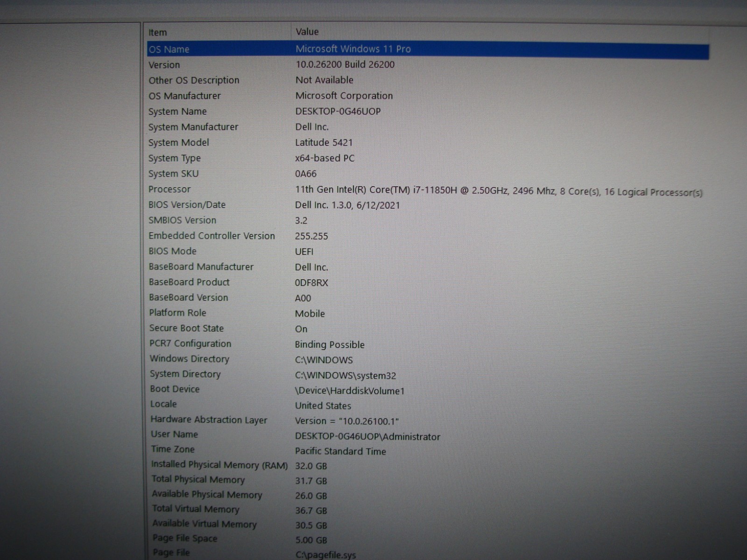Select the Time Zone row
Image resolution: width=747 pixels, height=560 pixels.
[x=173, y=449]
